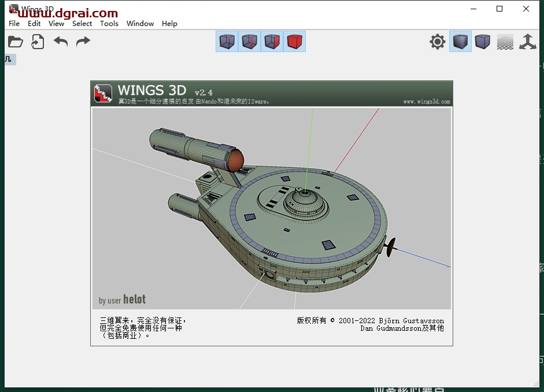Click the Open file folder icon
The image size is (544, 392).
pyautogui.click(x=15, y=42)
